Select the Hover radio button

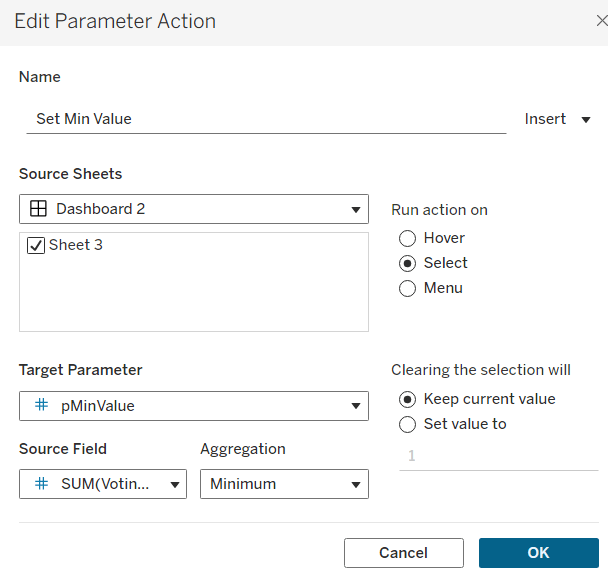click(407, 238)
